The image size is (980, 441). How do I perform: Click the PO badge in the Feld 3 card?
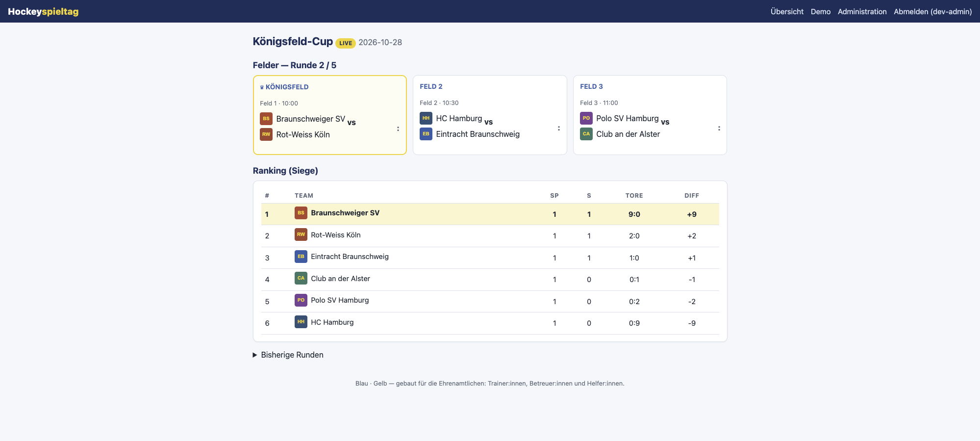pyautogui.click(x=586, y=118)
